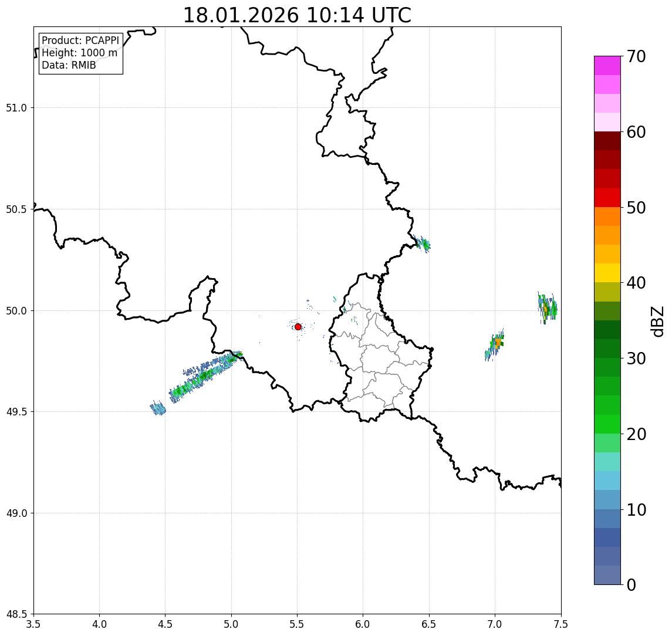The image size is (672, 636).
Task: Click the latitude axis label 51.0
Action: [16, 108]
